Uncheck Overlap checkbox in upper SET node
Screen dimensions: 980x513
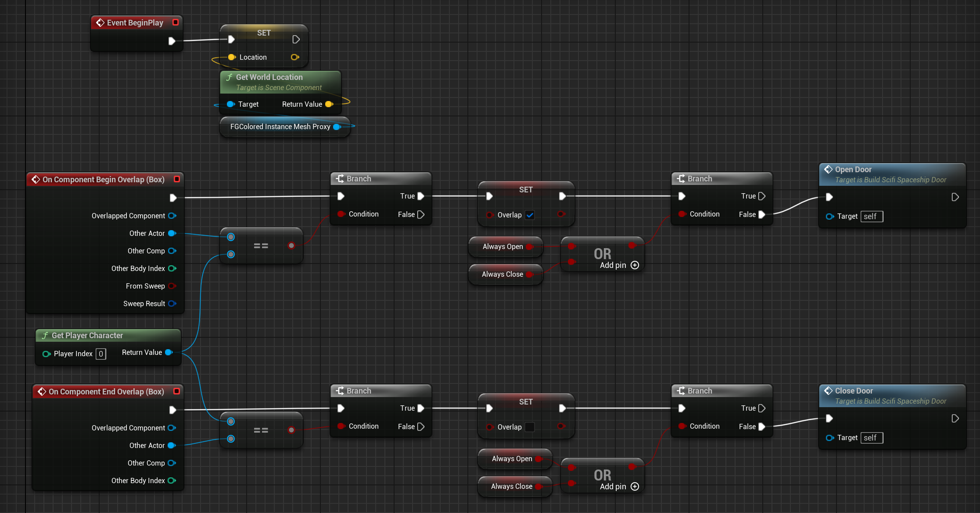(x=530, y=215)
